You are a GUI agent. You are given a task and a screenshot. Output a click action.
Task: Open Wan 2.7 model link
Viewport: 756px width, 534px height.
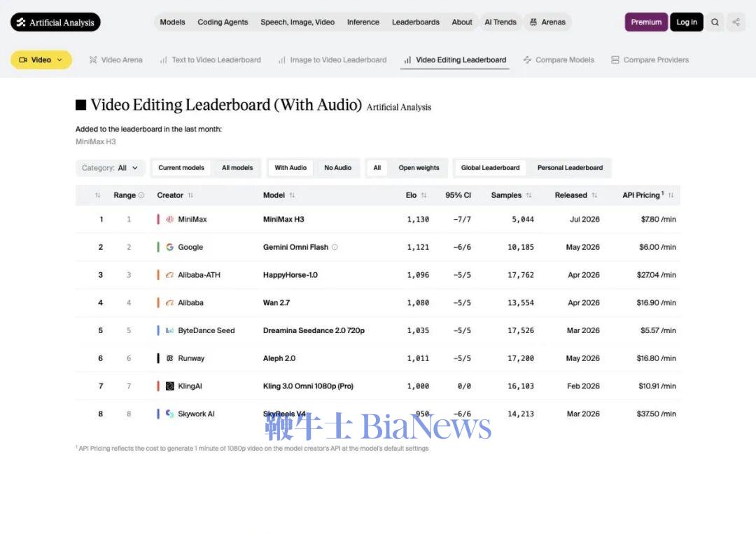pos(276,303)
